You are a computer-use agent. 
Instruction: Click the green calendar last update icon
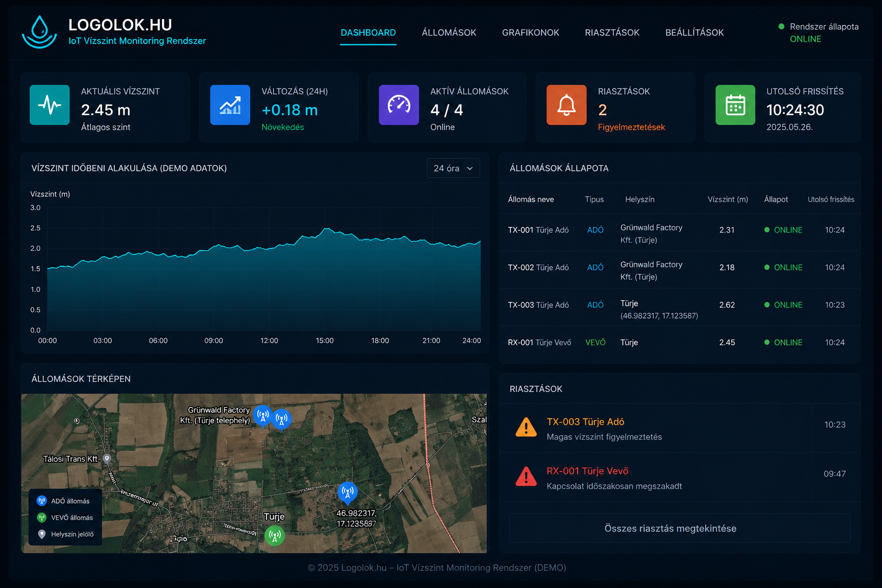(x=736, y=105)
